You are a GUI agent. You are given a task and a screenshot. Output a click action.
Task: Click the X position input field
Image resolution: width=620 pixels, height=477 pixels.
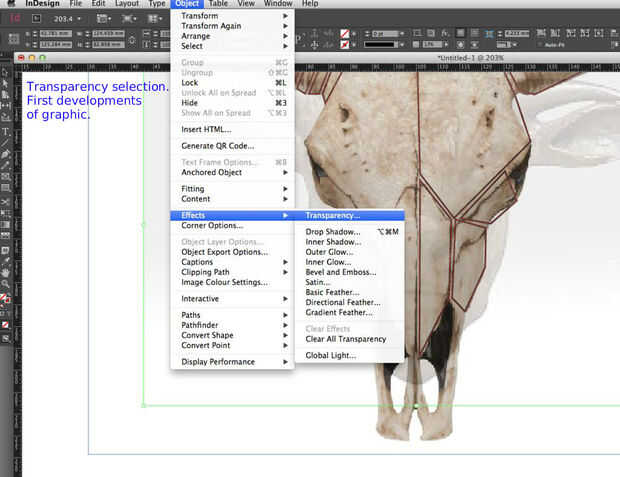(x=56, y=34)
